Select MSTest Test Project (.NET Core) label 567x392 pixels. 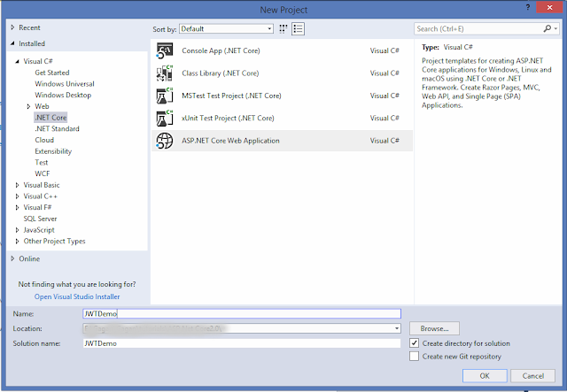[231, 96]
